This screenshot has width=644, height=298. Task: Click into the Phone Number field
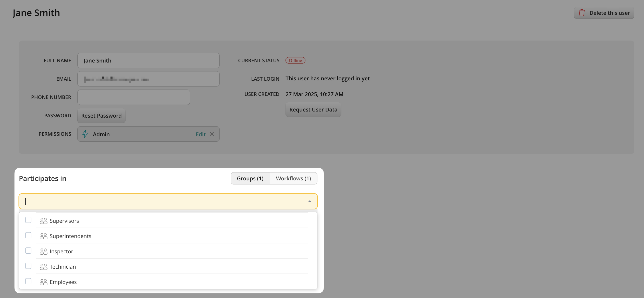(133, 97)
